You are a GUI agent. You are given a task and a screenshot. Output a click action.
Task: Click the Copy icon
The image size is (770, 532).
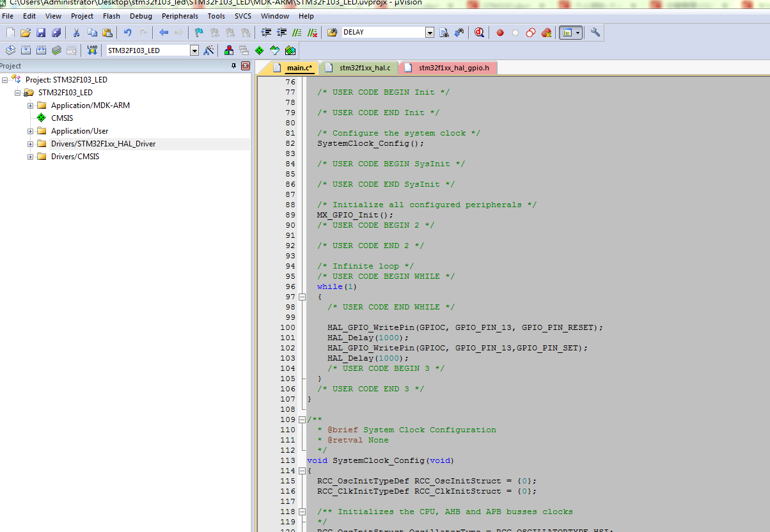pos(92,33)
